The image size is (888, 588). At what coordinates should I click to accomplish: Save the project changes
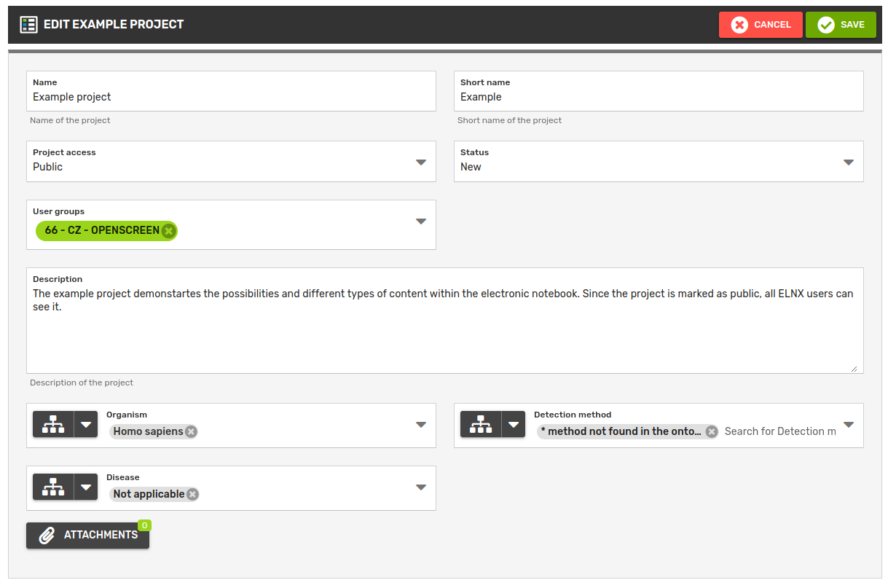click(x=841, y=25)
